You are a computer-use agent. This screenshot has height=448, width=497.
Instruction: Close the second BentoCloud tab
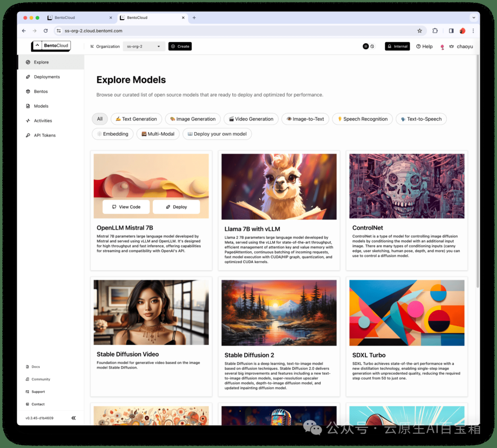[x=183, y=18]
